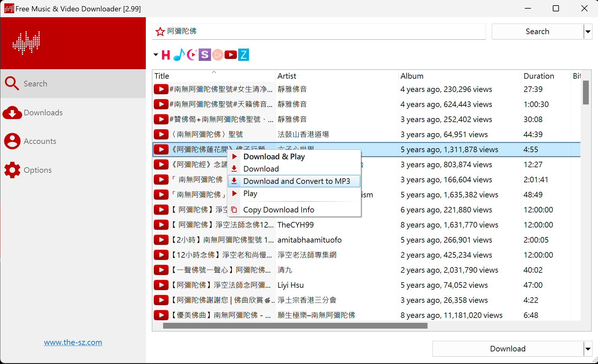Click YouTube icon of TheCYH99 row

[x=161, y=225]
